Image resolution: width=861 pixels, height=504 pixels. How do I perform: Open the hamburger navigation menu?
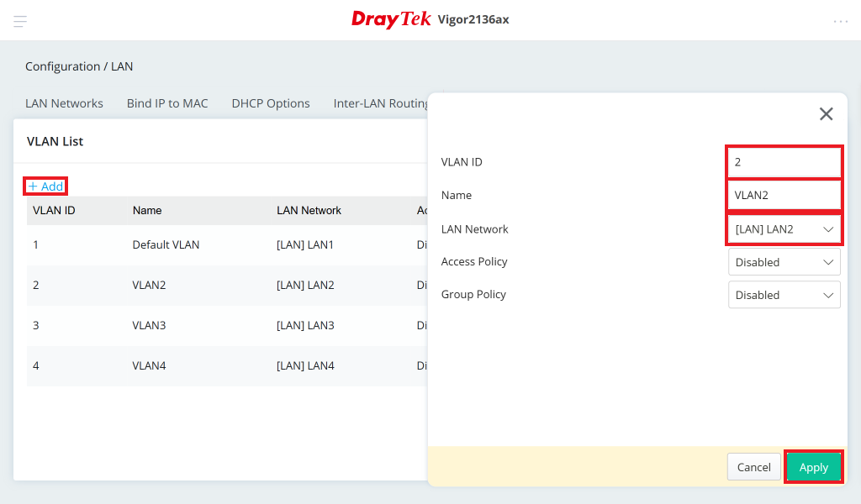[x=20, y=21]
